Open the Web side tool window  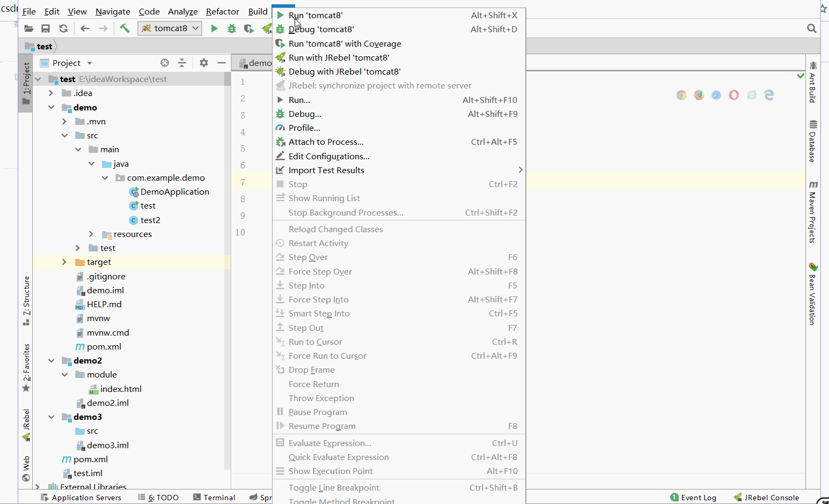(x=26, y=469)
